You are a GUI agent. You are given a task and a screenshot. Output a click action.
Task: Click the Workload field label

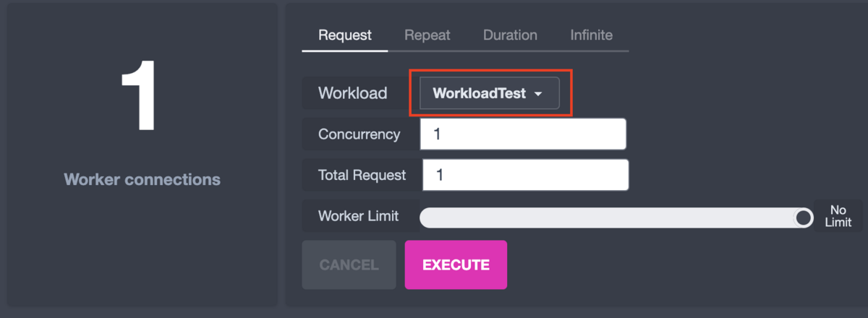point(353,93)
